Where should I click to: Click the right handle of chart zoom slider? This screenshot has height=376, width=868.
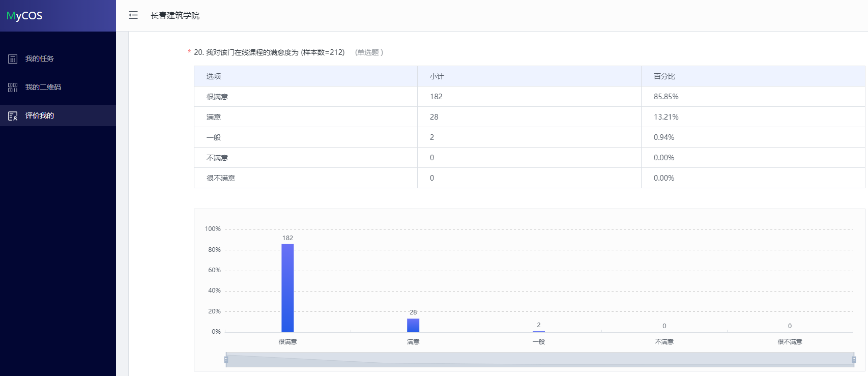pos(854,360)
